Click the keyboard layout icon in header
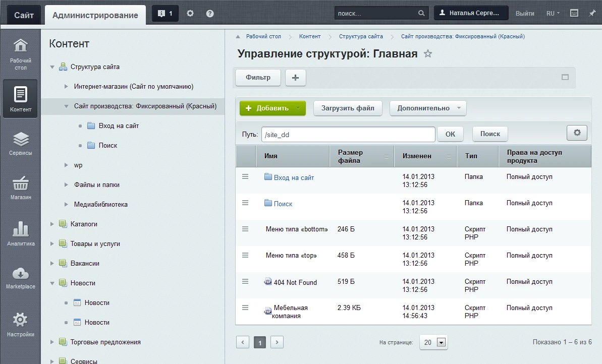This screenshot has width=602, height=364. (x=574, y=13)
